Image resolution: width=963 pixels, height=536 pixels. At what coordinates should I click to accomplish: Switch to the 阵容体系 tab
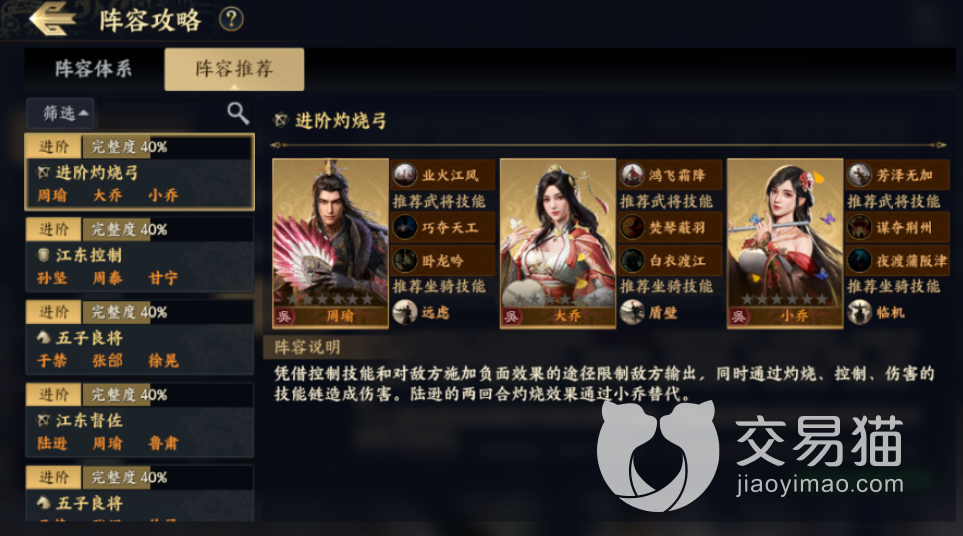93,69
